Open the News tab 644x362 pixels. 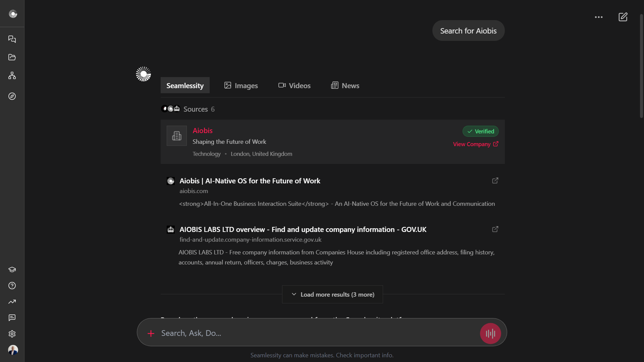coord(345,85)
